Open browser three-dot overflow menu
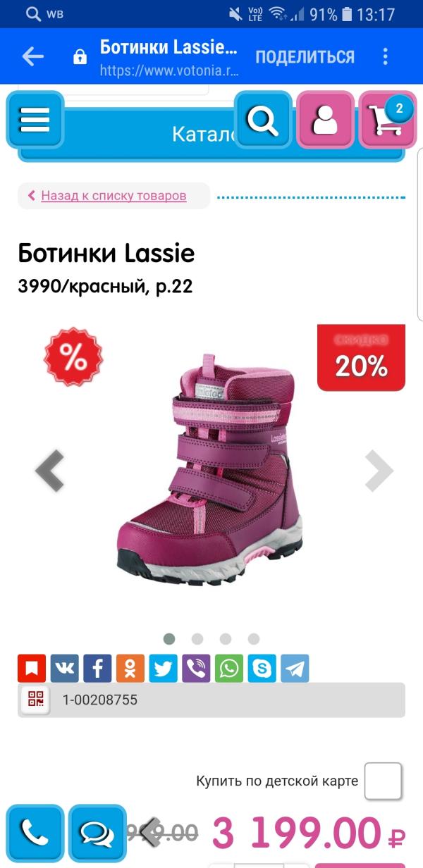Viewport: 423px width, 868px height. (386, 56)
